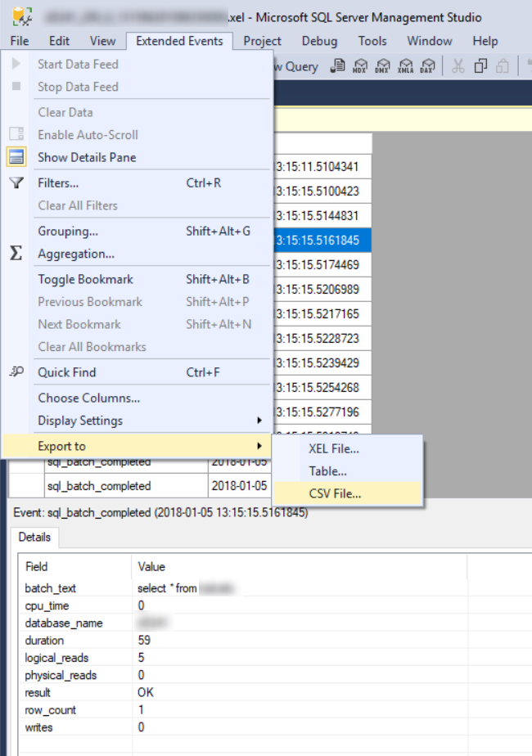Screen dimensions: 532x756
Task: Toggle Show Details Pane option
Action: [x=138, y=157]
